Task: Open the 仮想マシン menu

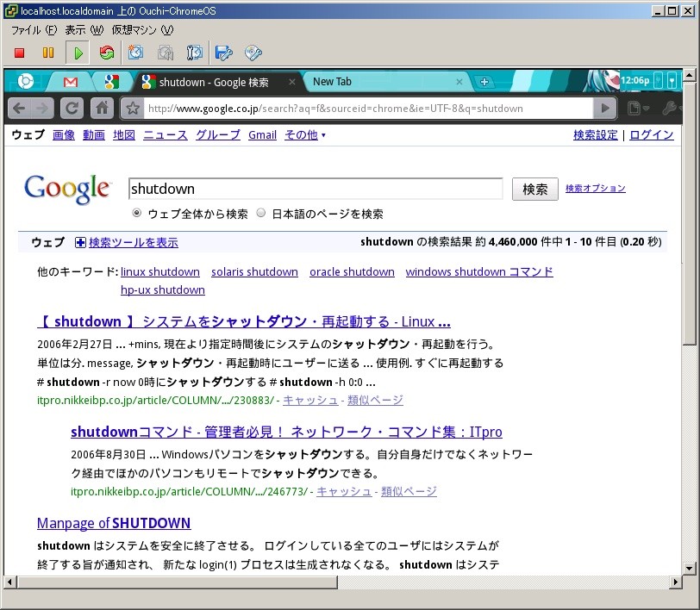Action: click(x=142, y=30)
